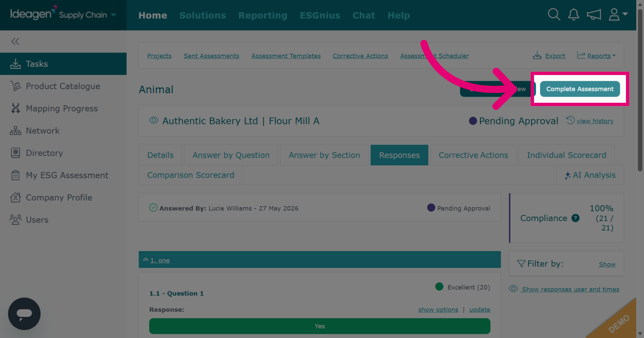Switch to Answer by Section tab
The width and height of the screenshot is (644, 338).
point(324,155)
